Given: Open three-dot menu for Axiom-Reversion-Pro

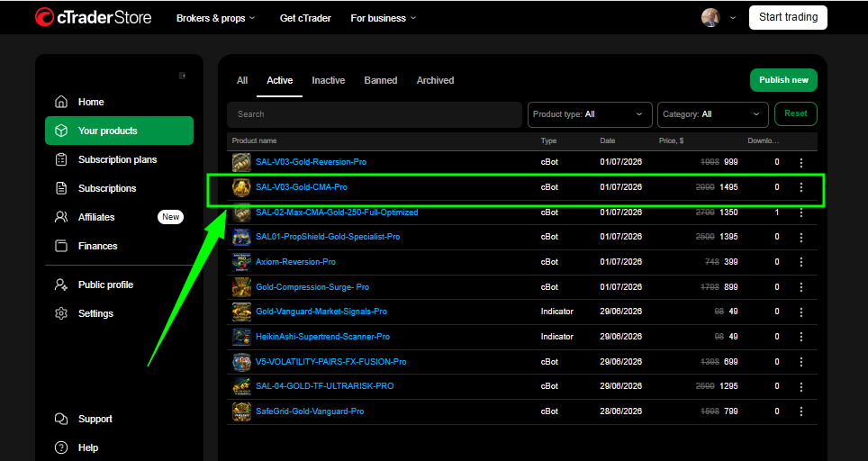Looking at the screenshot, I should (801, 262).
